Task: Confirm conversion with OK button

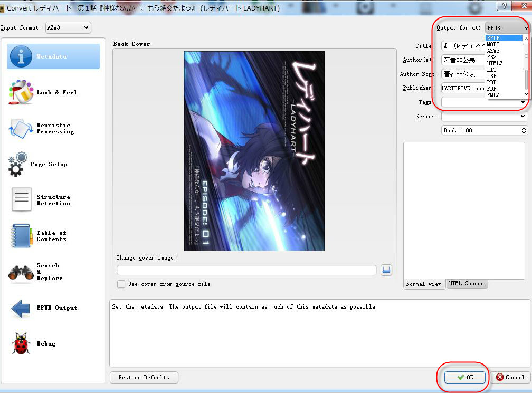Action: pyautogui.click(x=465, y=377)
